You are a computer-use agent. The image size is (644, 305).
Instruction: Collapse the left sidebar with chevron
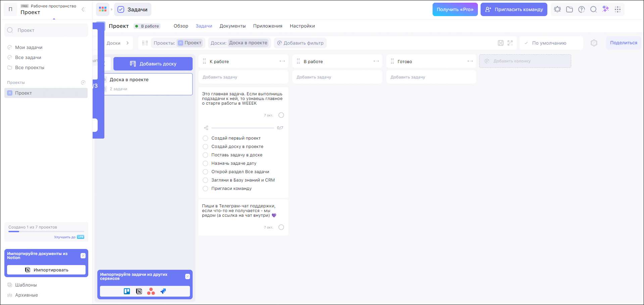point(84,9)
